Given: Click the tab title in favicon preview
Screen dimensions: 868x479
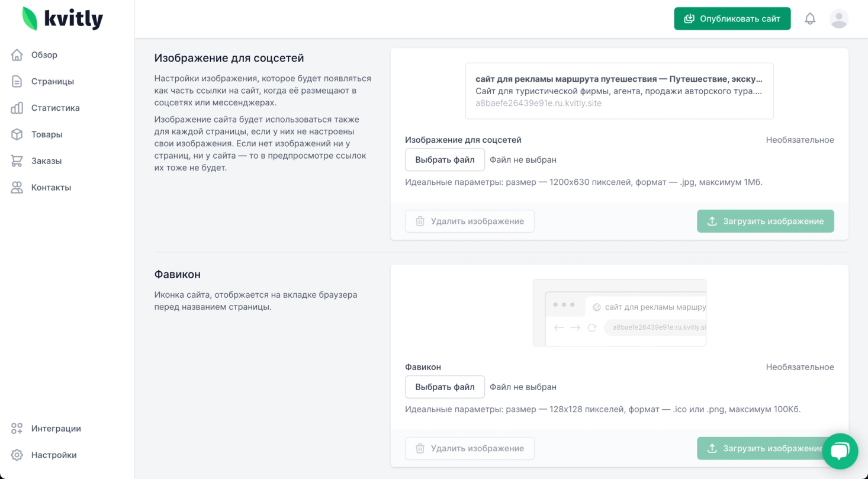Looking at the screenshot, I should click(x=655, y=307).
